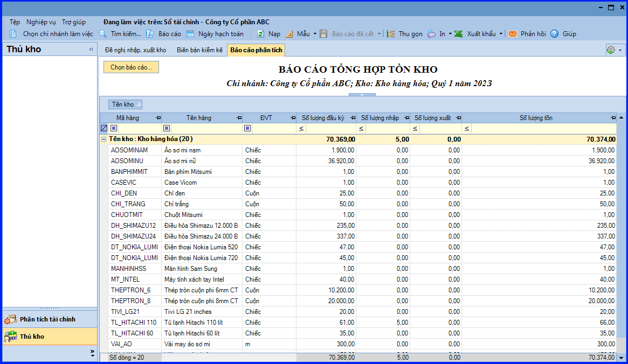Pin the Tên hàng column
This screenshot has width=628, height=364.
(239, 118)
